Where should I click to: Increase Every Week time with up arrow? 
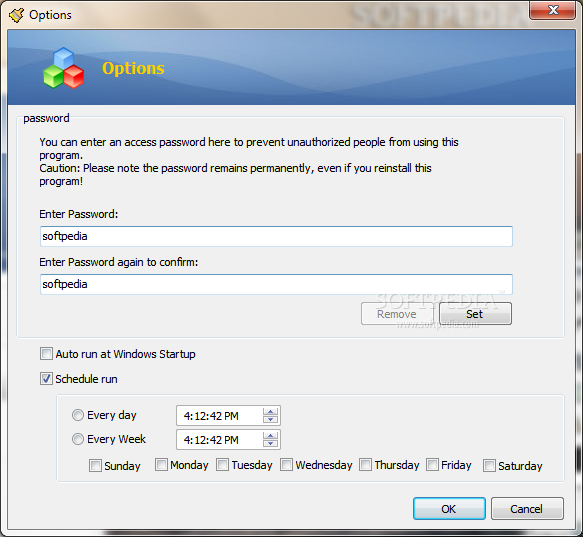click(x=270, y=435)
